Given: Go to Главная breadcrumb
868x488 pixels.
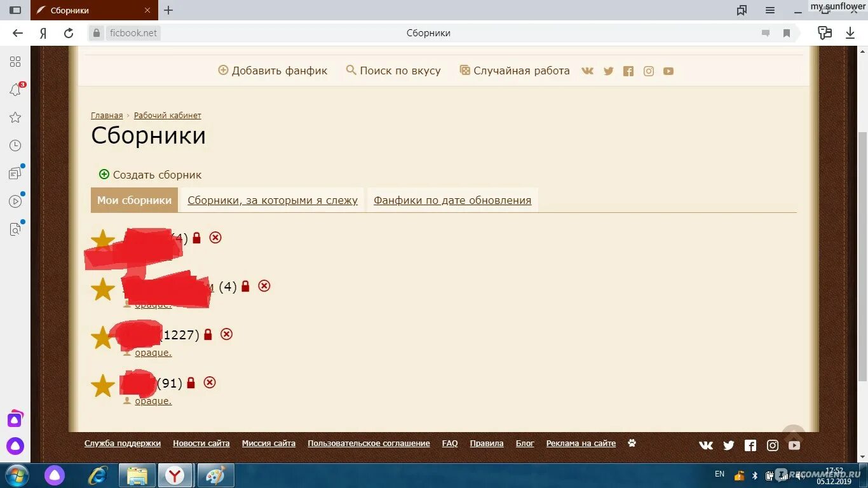Looking at the screenshot, I should coord(107,116).
